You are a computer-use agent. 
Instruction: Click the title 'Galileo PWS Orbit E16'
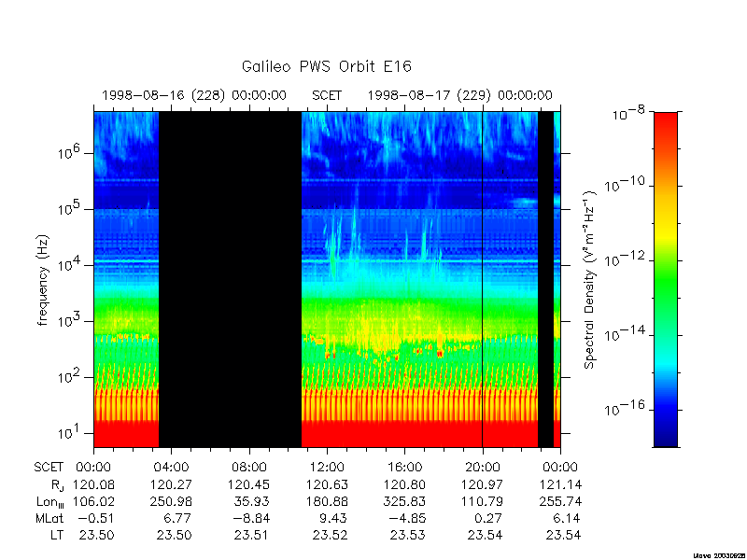click(x=326, y=66)
